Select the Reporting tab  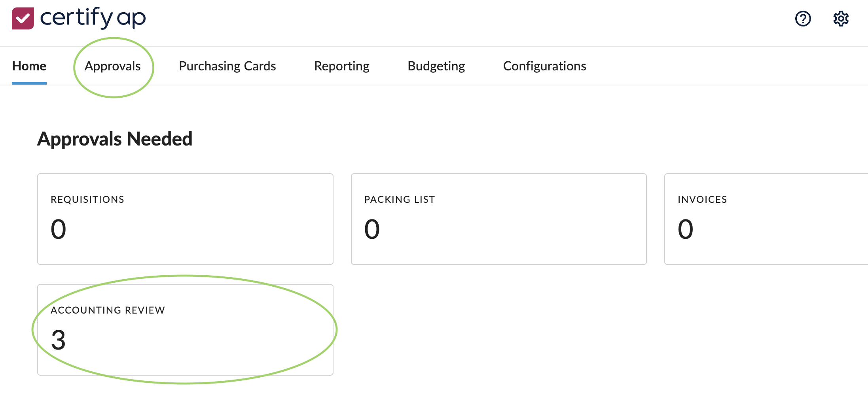point(341,66)
